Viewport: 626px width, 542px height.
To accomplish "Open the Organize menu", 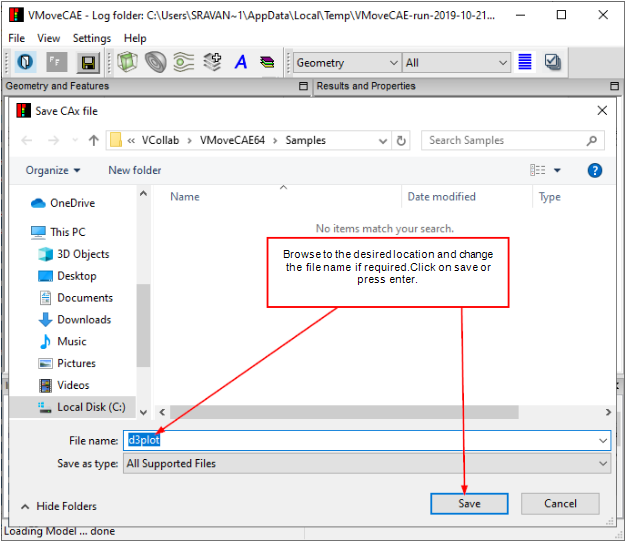I will tap(53, 170).
